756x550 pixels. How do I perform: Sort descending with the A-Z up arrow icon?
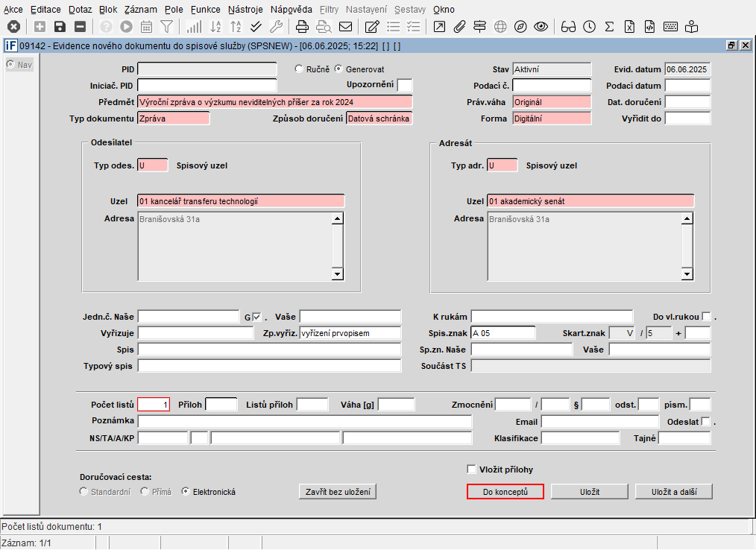coord(236,27)
